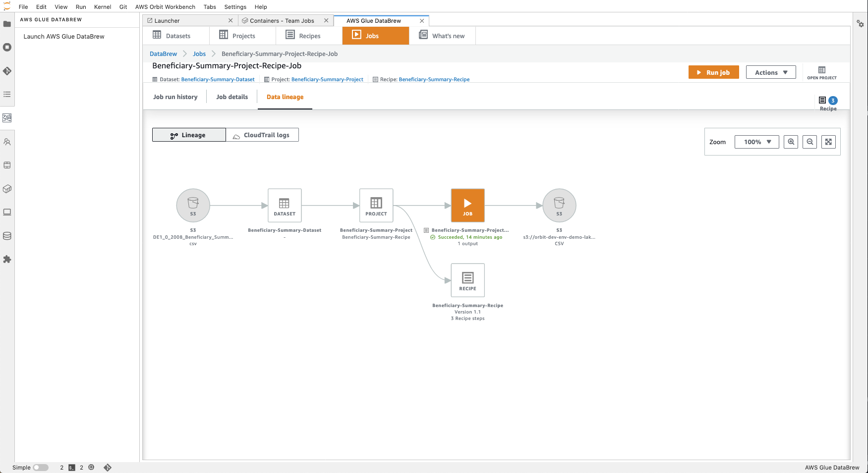The image size is (868, 473).
Task: Toggle Simple interface mode switch
Action: [x=41, y=468]
